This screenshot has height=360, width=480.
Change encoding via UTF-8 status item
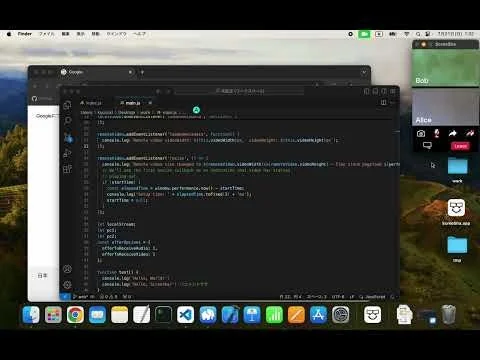338,296
